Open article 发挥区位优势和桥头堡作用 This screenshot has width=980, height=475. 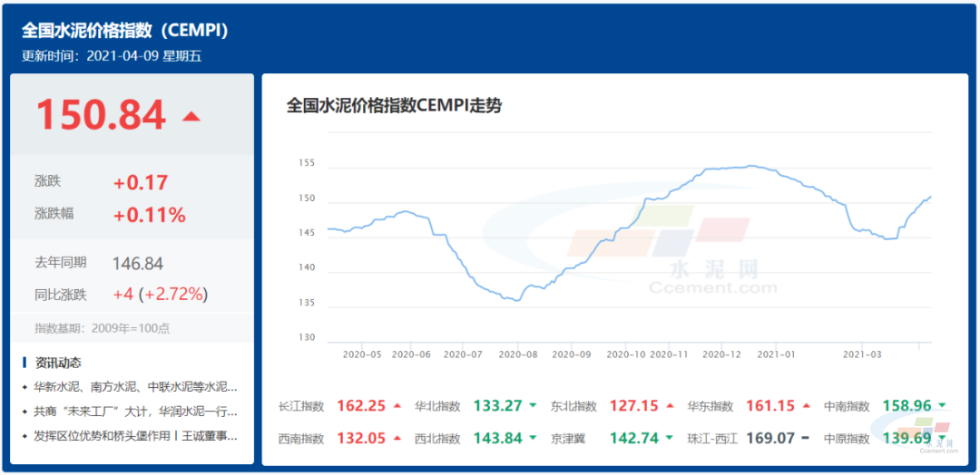[135, 436]
